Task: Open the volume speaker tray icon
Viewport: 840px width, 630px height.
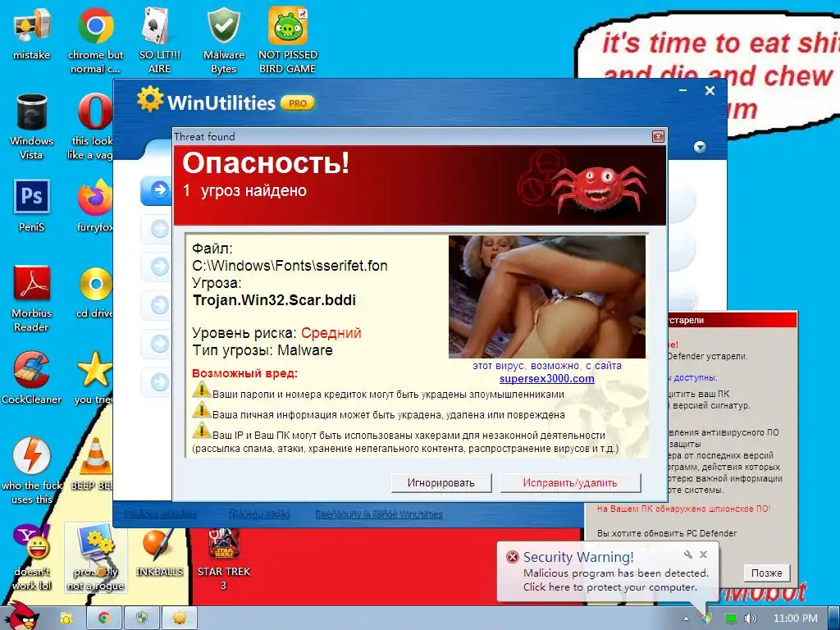Action: pyautogui.click(x=751, y=619)
